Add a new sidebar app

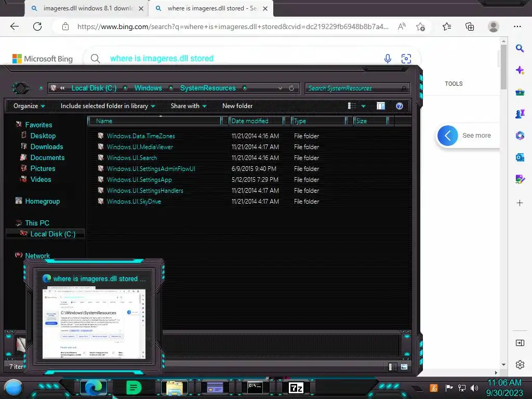(520, 203)
